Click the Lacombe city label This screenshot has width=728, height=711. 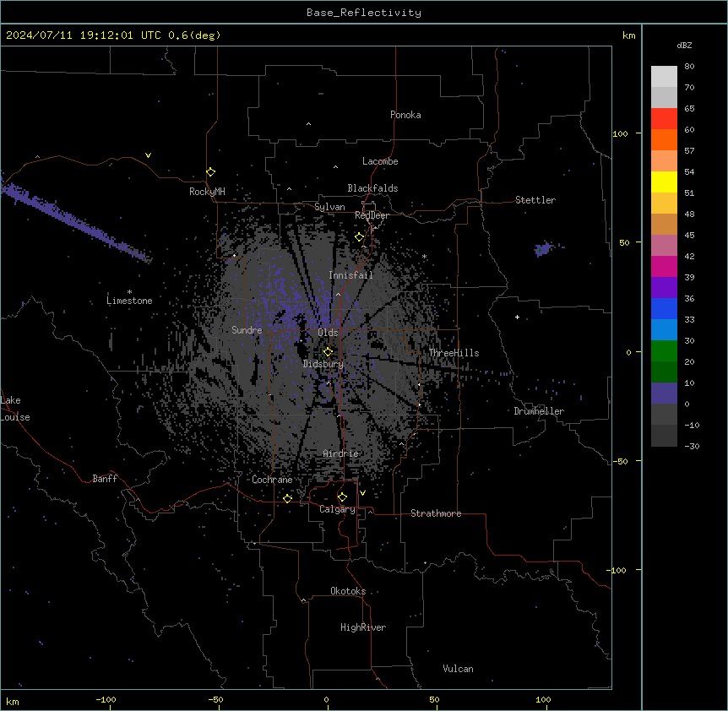(380, 161)
